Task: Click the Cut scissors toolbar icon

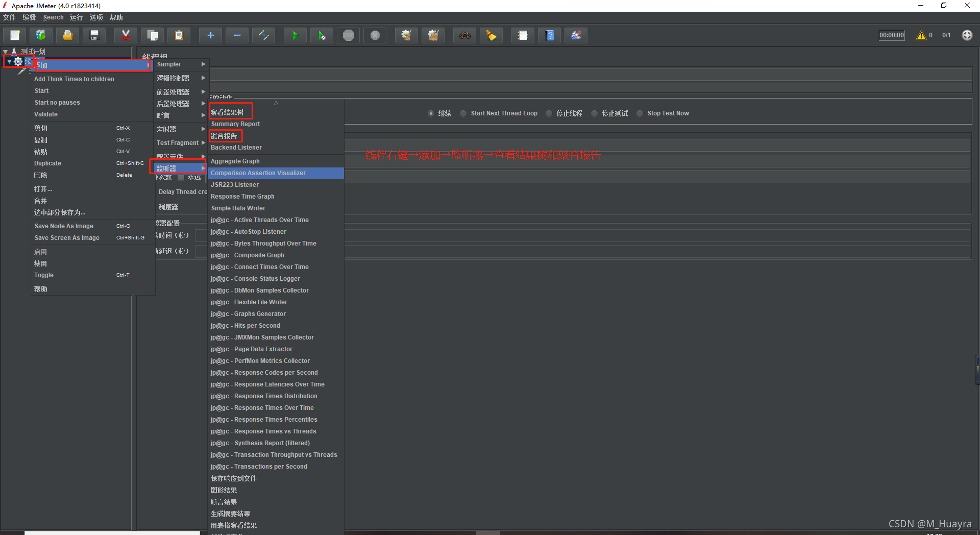Action: pos(126,35)
